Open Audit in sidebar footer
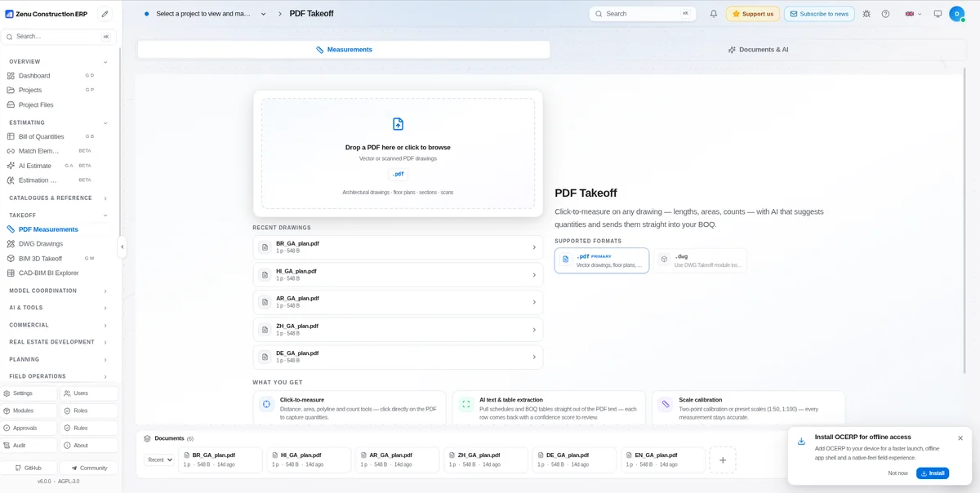 29,446
